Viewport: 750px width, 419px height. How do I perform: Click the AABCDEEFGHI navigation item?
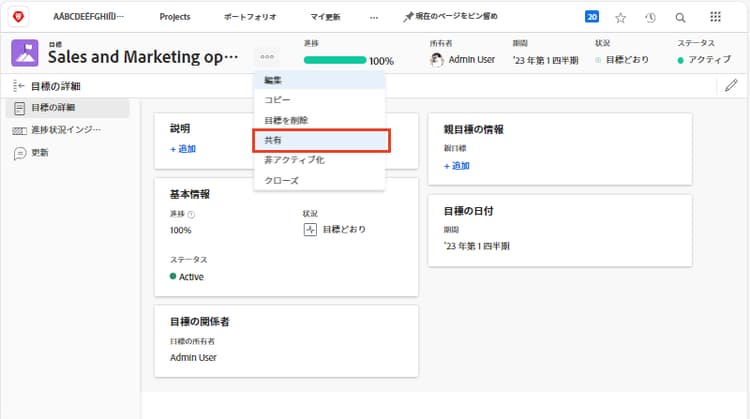pos(88,17)
